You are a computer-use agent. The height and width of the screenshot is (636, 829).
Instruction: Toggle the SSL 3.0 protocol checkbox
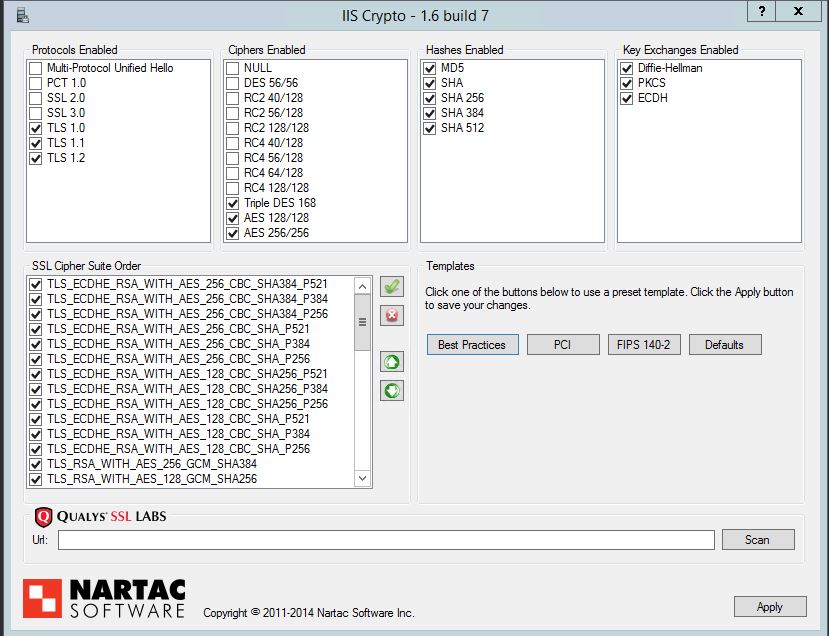[35, 113]
